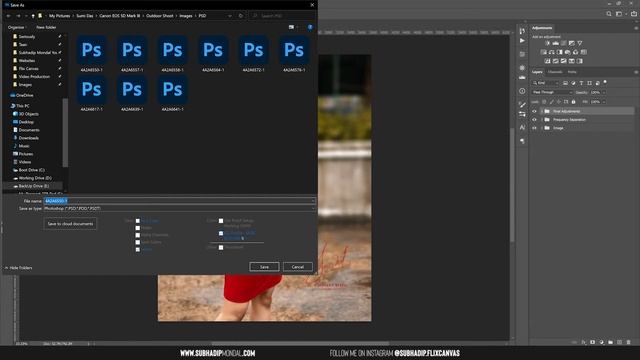Click Save to cloud documents
This screenshot has width=640, height=360.
pyautogui.click(x=70, y=224)
